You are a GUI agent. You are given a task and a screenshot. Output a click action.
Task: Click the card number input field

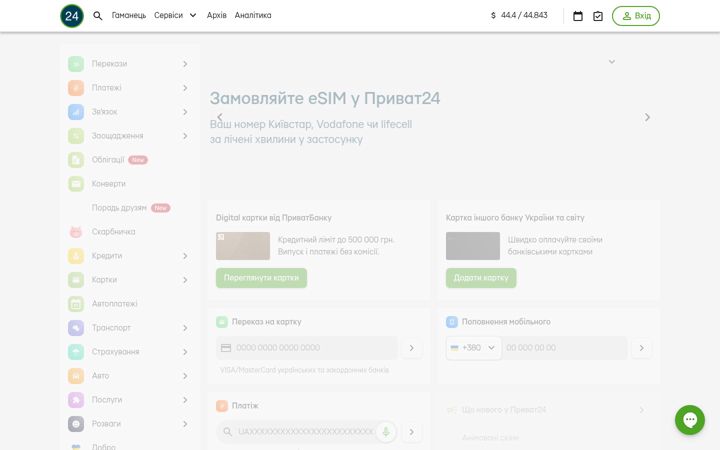coord(307,348)
